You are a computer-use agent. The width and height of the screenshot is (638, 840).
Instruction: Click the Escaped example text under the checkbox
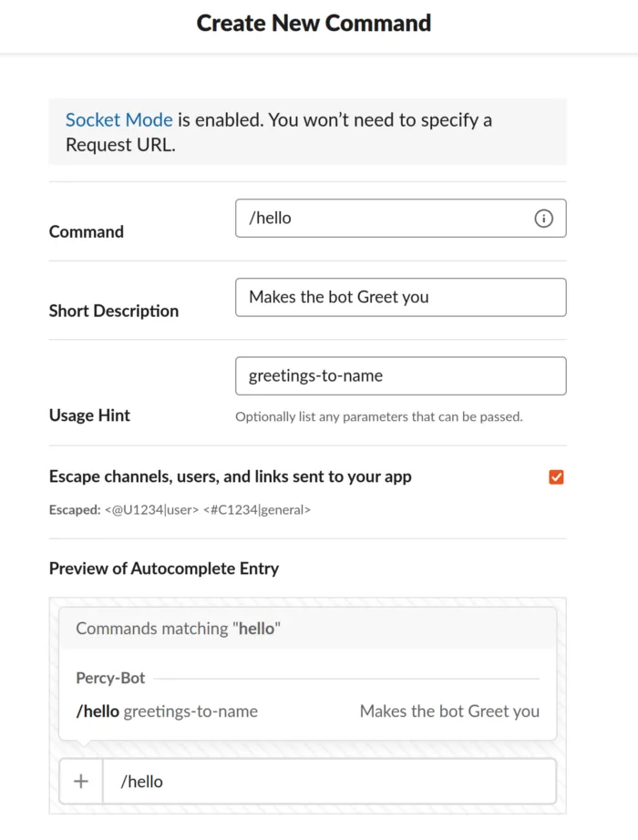click(x=179, y=510)
